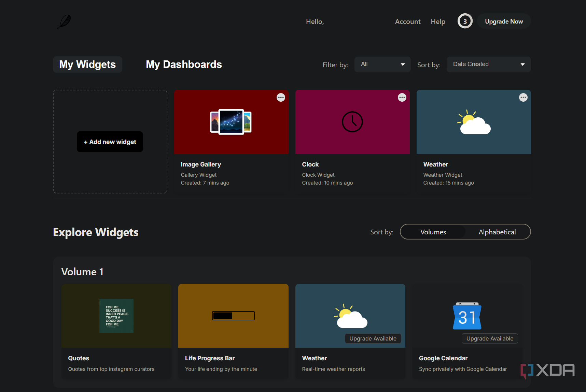Click the sun-cloud icon in Volume 1 Weather
Viewport: 586px width, 392px height.
click(351, 316)
